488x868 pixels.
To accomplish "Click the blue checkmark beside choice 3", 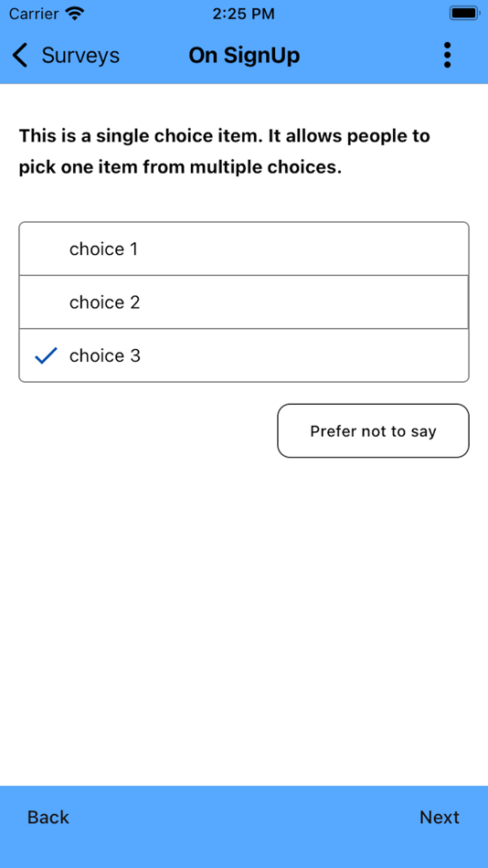I will 46,356.
